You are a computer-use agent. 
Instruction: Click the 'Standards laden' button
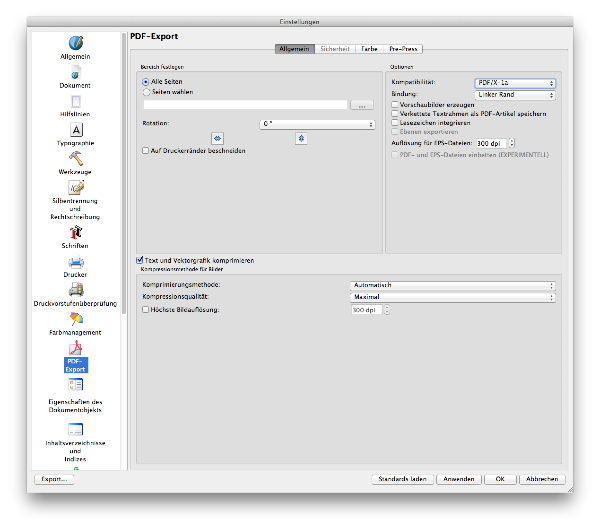[x=402, y=479]
